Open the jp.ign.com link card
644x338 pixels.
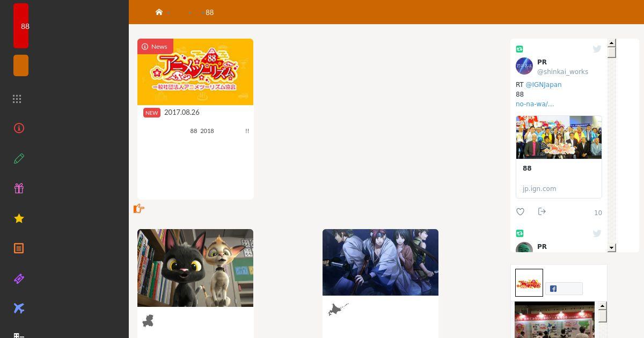coord(559,157)
